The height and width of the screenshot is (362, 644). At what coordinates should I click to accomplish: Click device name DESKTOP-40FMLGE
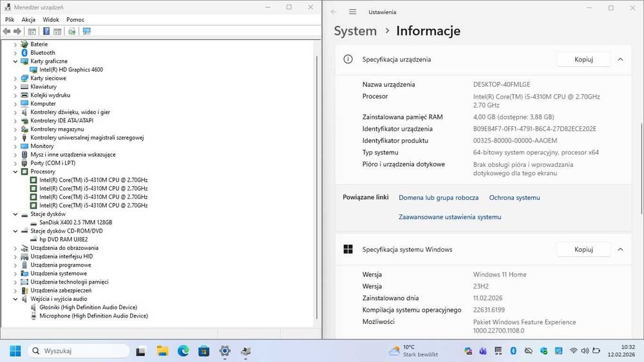502,84
